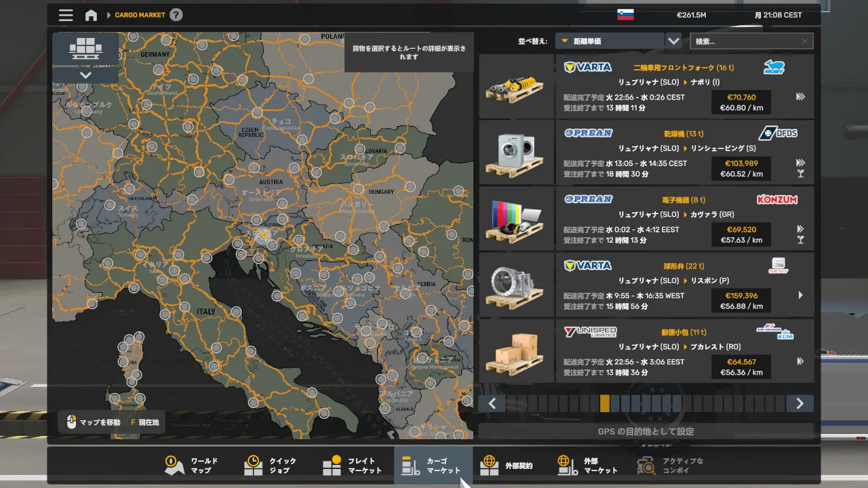
Task: Clear the search field with the X
Action: tap(805, 41)
